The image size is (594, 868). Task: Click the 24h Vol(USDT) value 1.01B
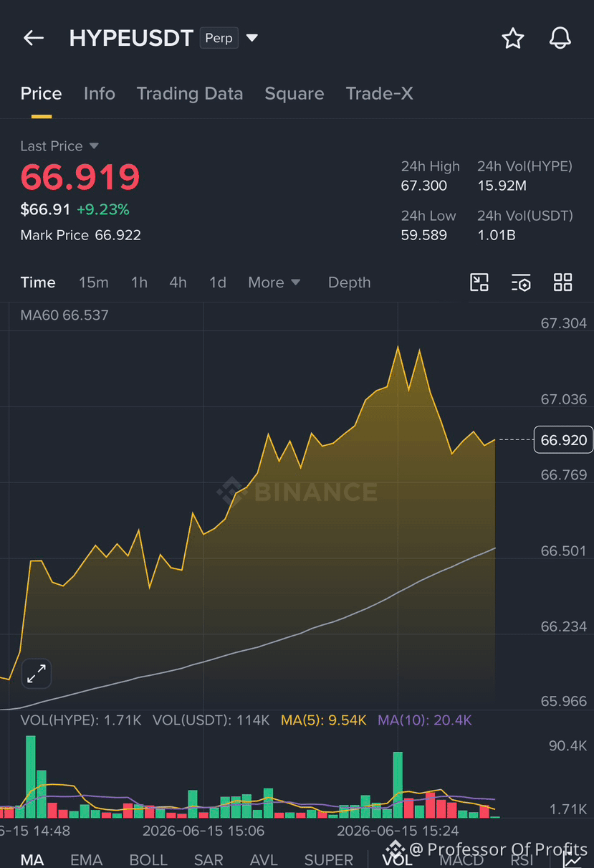click(497, 235)
